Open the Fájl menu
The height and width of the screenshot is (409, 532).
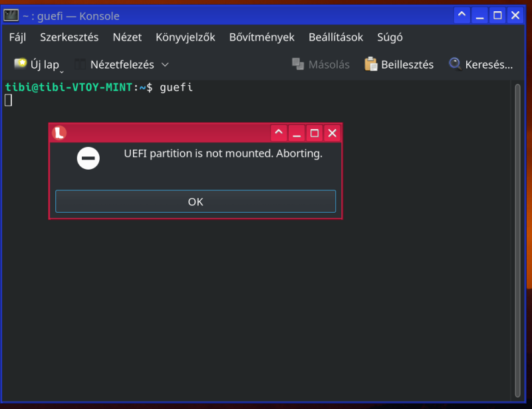(x=17, y=37)
